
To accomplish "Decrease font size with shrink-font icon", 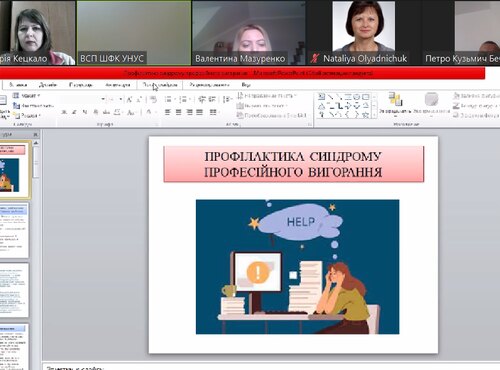I will tap(139, 99).
